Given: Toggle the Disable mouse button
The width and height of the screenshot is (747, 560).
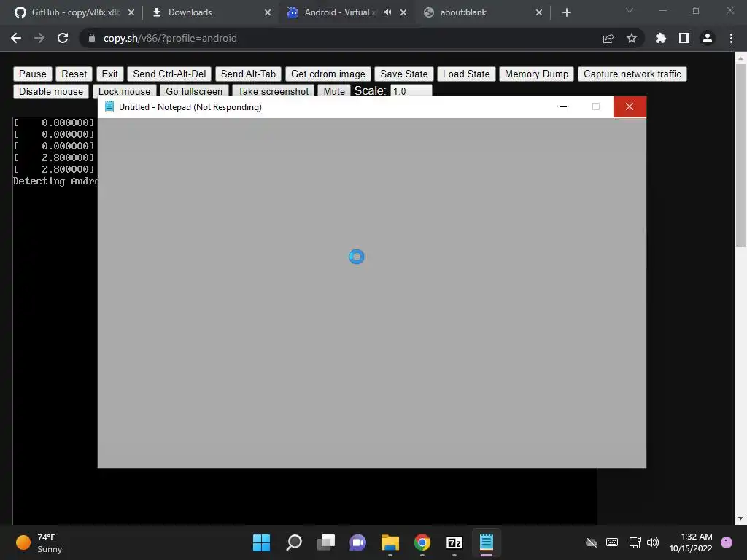Looking at the screenshot, I should (x=51, y=91).
